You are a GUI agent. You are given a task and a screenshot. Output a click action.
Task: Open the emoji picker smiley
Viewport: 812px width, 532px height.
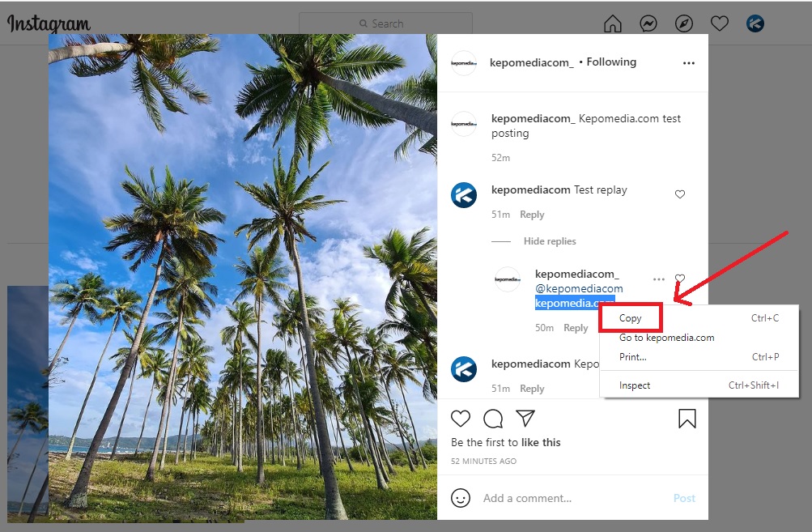point(461,498)
